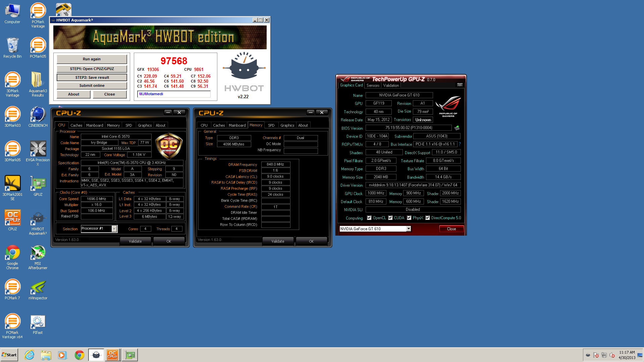644x362 pixels.
Task: Switch to Memory tab in left CPU-Z
Action: tap(113, 125)
